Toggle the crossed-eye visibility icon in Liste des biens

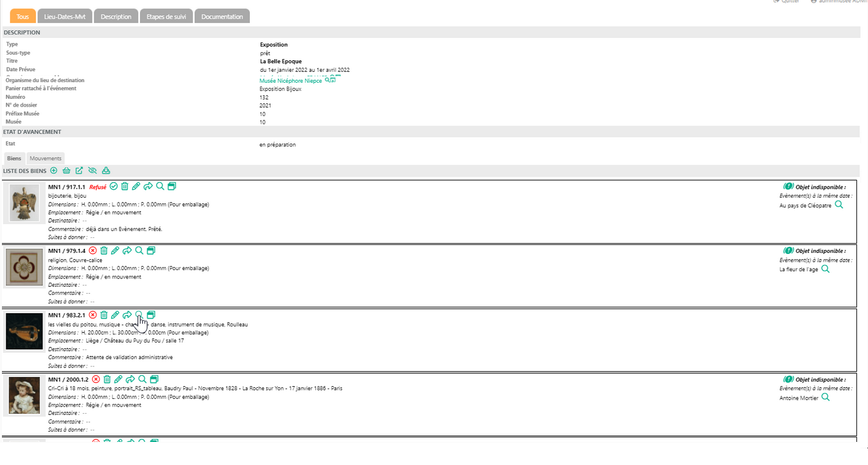(92, 171)
